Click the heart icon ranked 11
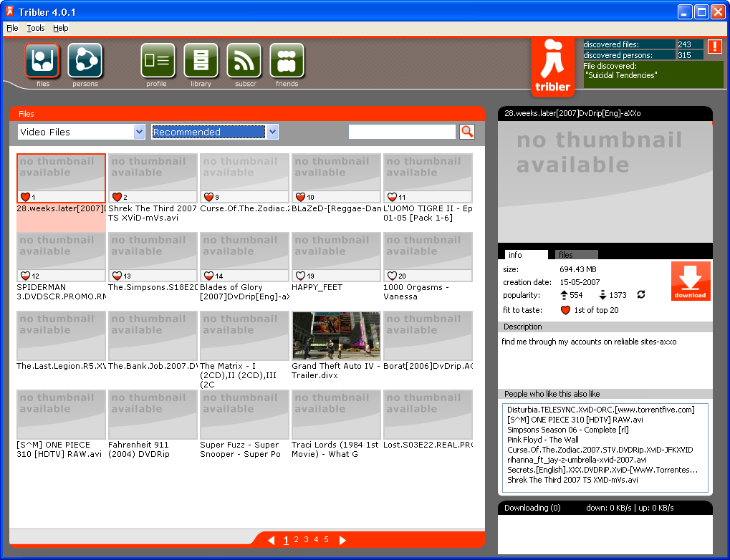The width and height of the screenshot is (730, 560). [x=393, y=197]
